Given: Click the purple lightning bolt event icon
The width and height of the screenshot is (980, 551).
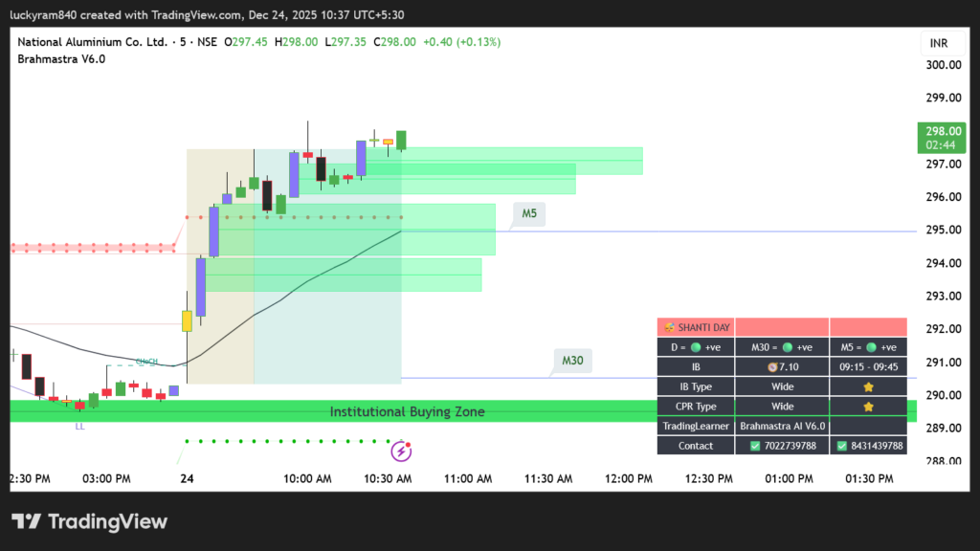Looking at the screenshot, I should click(x=403, y=450).
